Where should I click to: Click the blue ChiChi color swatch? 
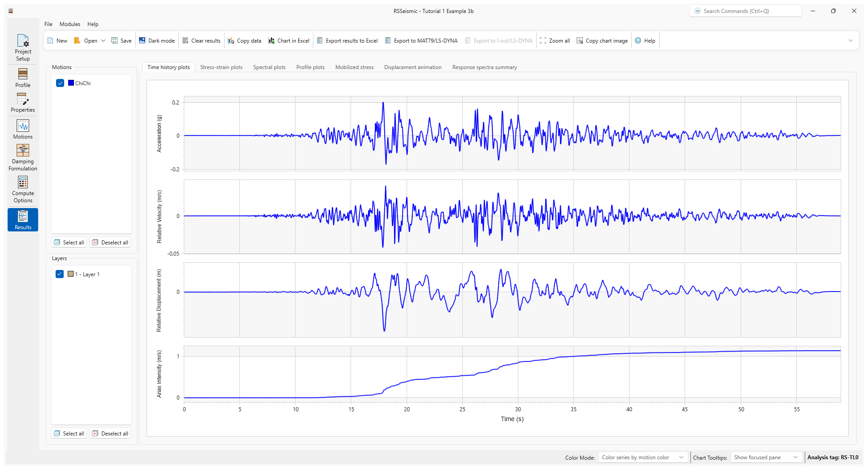[71, 83]
